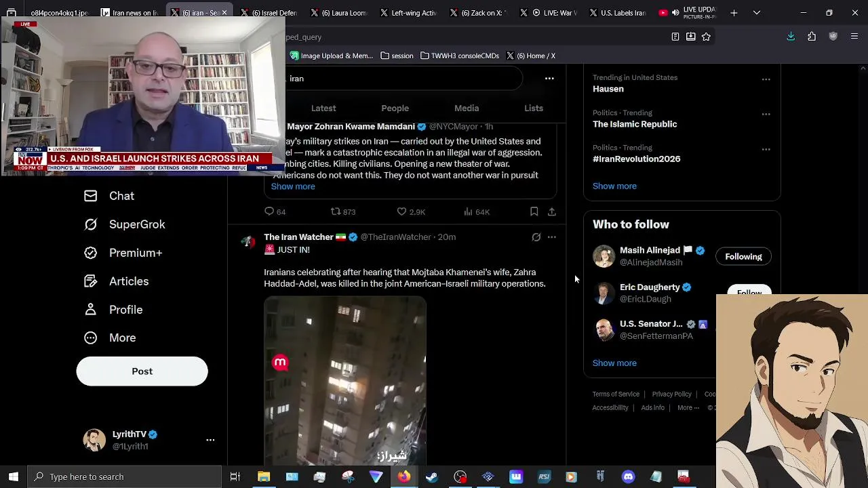
Task: Open more options on Iran Watcher post
Action: 552,237
